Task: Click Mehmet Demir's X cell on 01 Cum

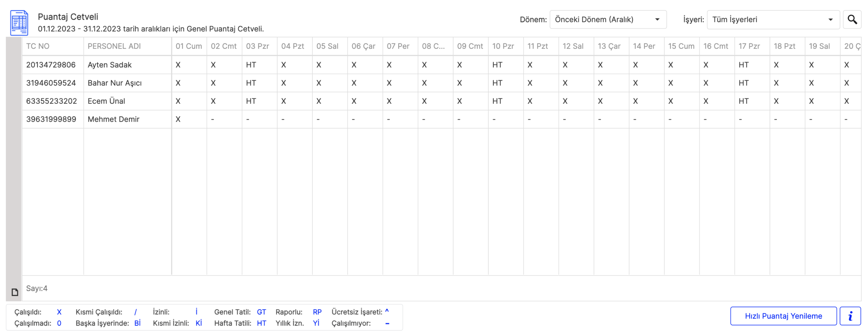Action: 178,119
